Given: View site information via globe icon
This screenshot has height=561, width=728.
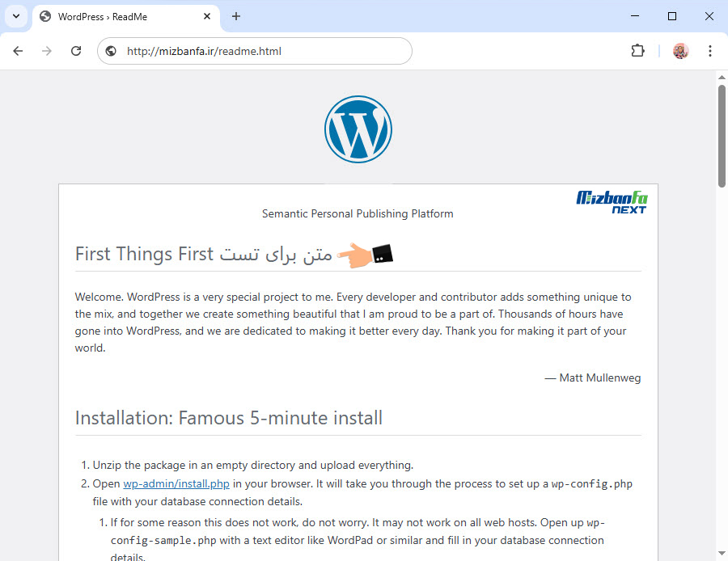Looking at the screenshot, I should [112, 51].
